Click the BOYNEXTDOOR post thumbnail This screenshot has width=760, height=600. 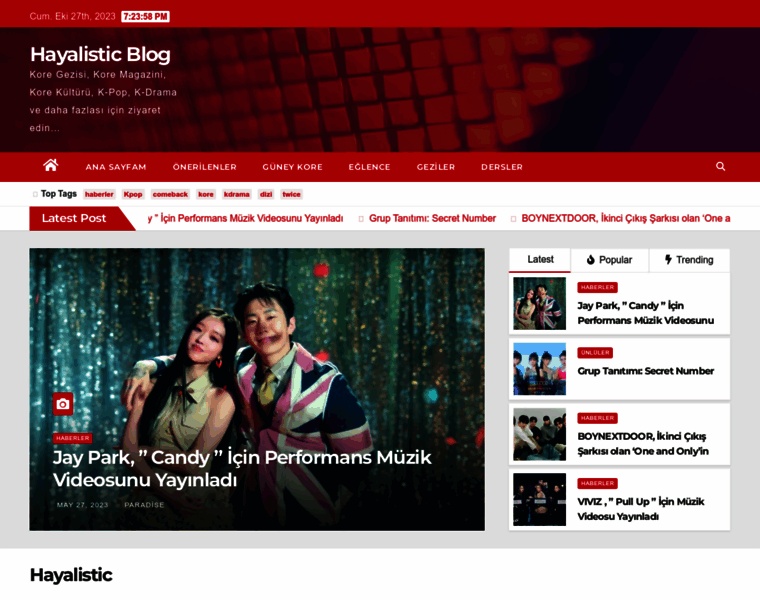click(x=539, y=434)
